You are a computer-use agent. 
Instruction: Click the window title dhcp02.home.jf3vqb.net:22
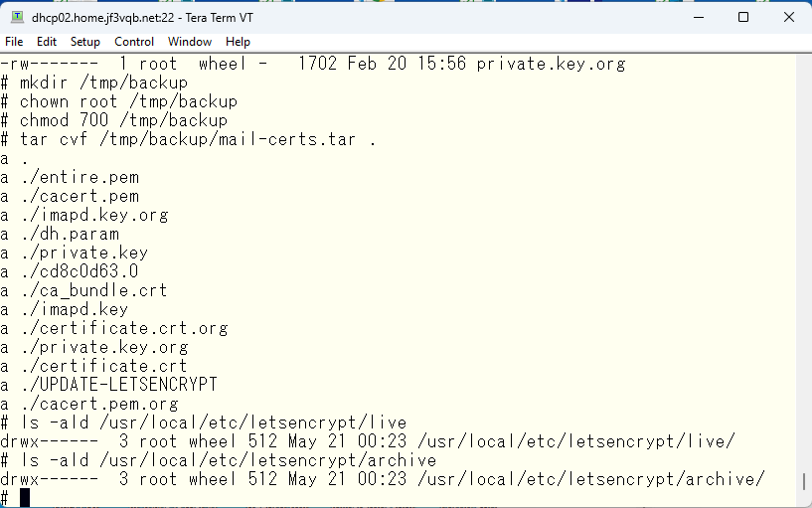coord(102,18)
